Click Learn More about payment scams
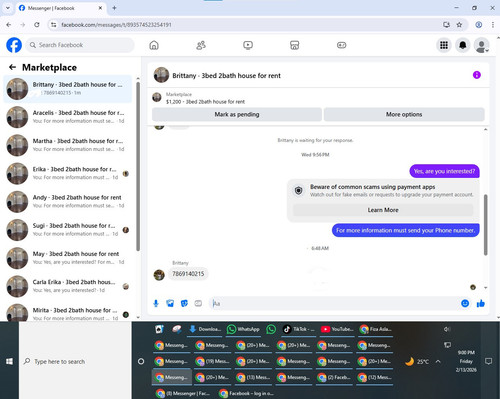The height and width of the screenshot is (399, 500). coord(383,210)
